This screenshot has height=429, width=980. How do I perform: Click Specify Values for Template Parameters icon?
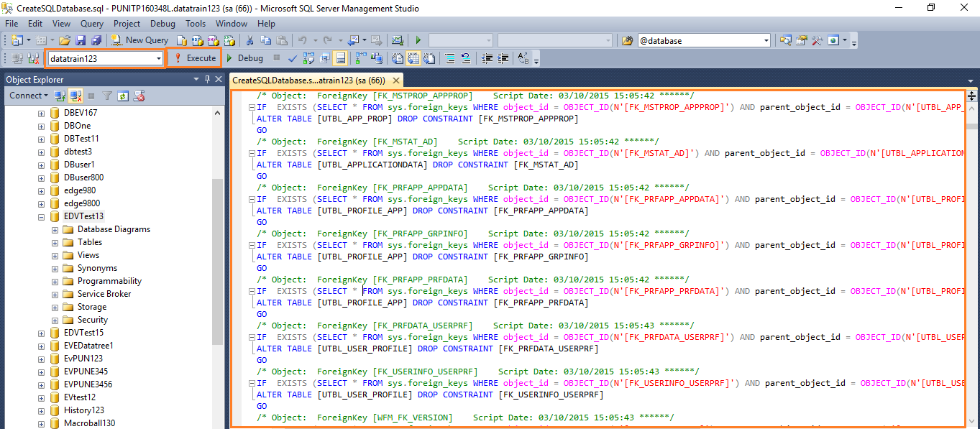click(523, 58)
